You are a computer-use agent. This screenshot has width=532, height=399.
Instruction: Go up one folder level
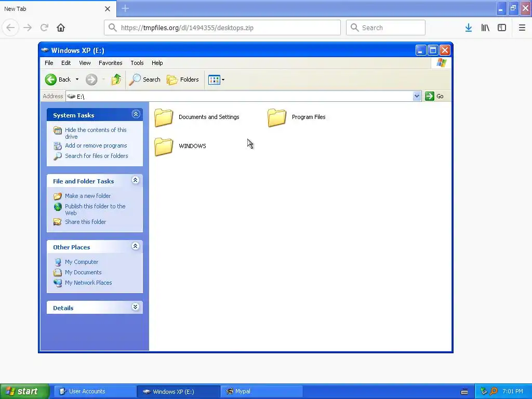click(116, 79)
